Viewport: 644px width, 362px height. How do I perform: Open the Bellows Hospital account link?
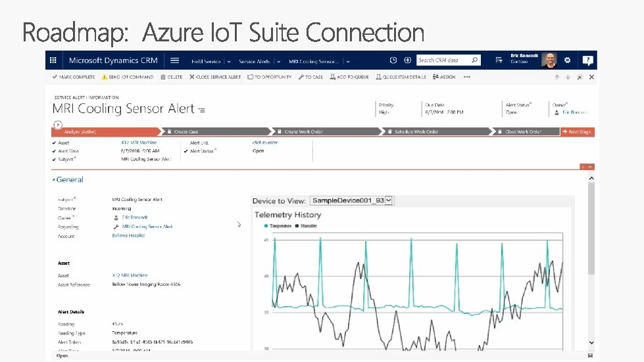128,235
